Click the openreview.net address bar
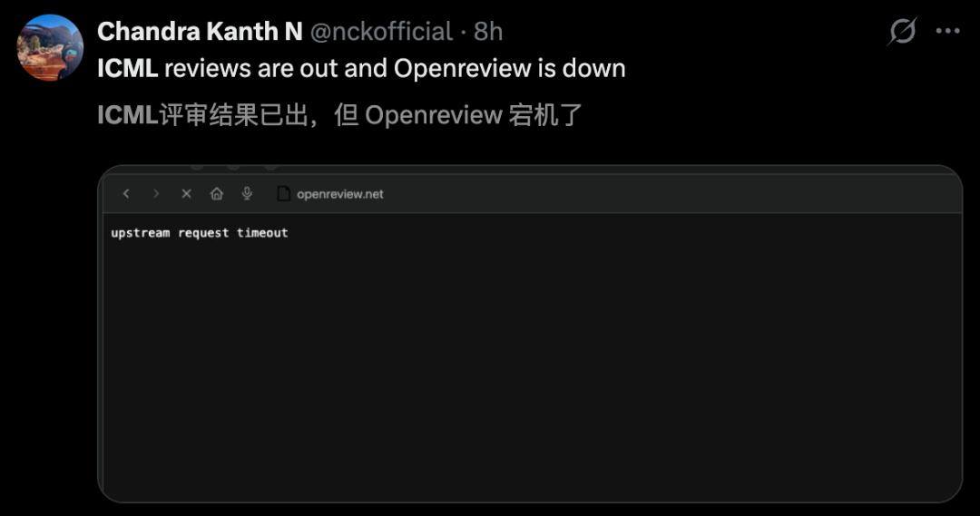The width and height of the screenshot is (980, 516). (340, 194)
